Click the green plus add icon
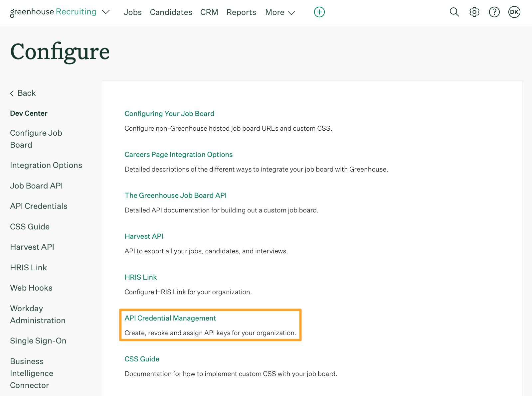The height and width of the screenshot is (396, 532). point(319,12)
